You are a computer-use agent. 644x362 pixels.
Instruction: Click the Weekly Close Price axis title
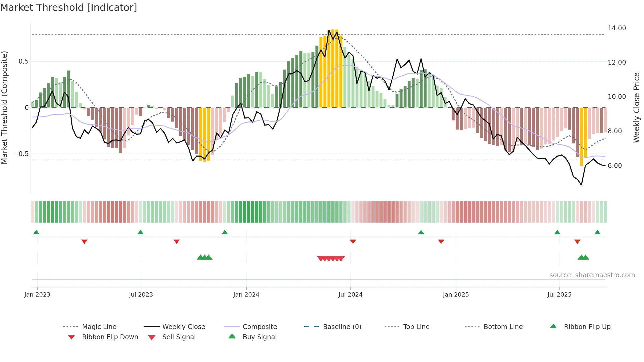point(636,107)
